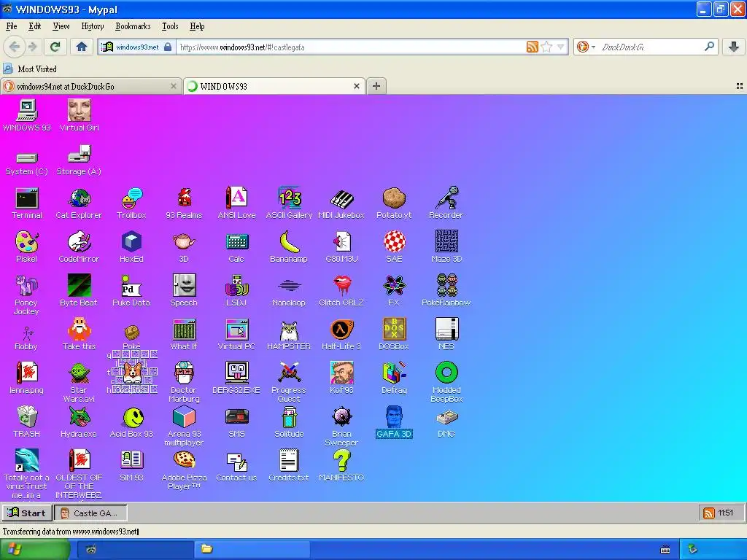
Task: Launch NES emulator icon
Action: pos(446,335)
